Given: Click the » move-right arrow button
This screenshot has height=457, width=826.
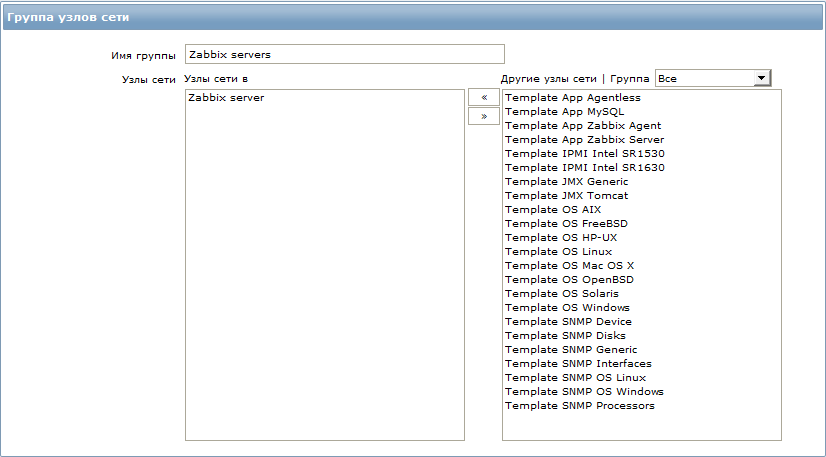Looking at the screenshot, I should pyautogui.click(x=484, y=116).
